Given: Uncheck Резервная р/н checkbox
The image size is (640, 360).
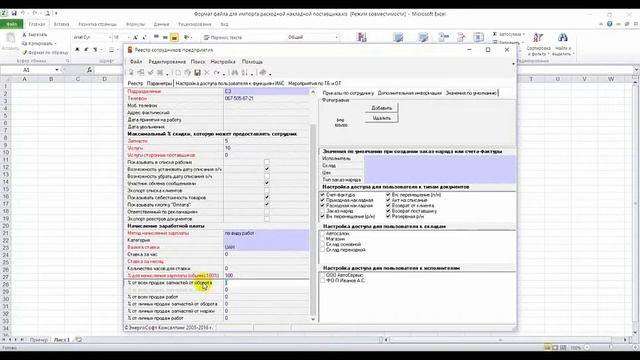Looking at the screenshot, I should (388, 216).
